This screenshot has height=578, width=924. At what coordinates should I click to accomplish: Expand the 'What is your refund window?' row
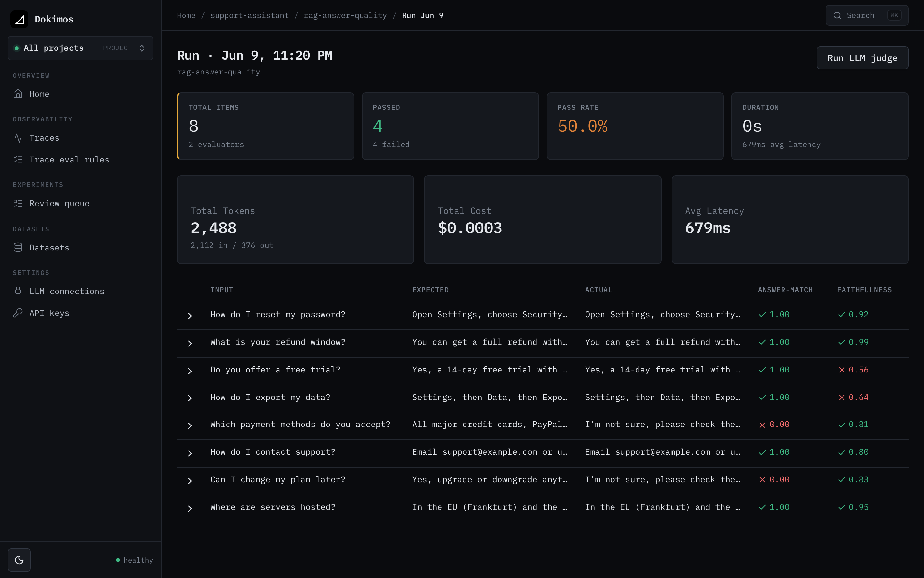[190, 343]
